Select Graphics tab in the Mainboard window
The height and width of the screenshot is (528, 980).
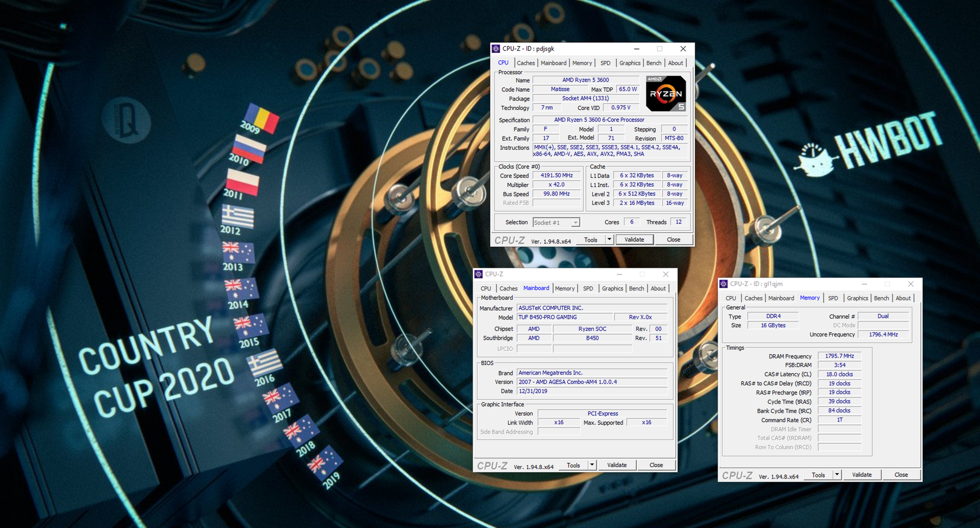(x=612, y=289)
